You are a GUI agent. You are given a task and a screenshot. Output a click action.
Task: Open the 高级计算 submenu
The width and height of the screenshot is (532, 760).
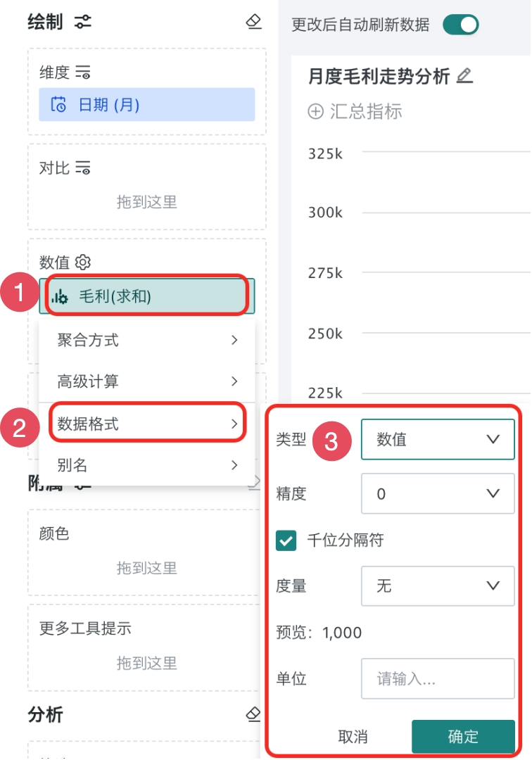click(x=147, y=381)
